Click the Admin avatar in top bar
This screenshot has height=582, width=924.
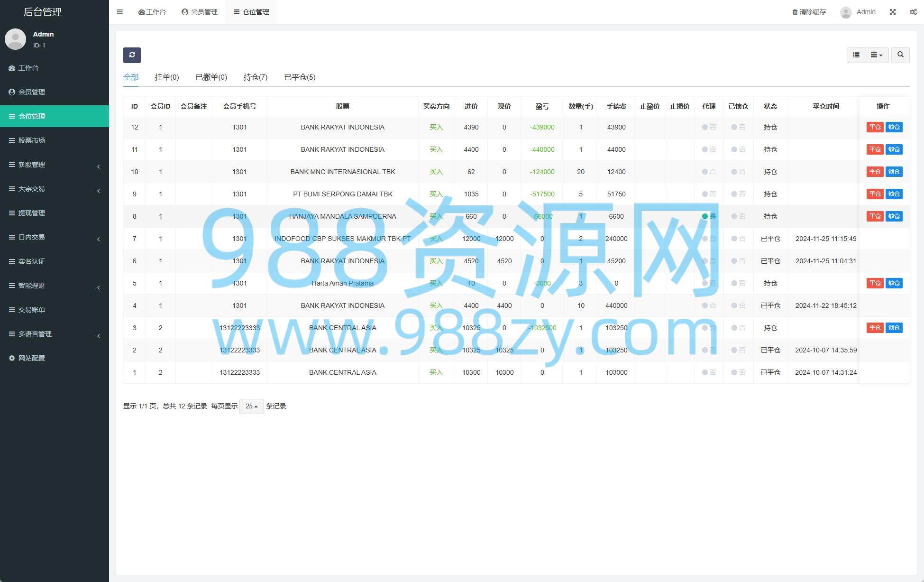click(x=846, y=12)
